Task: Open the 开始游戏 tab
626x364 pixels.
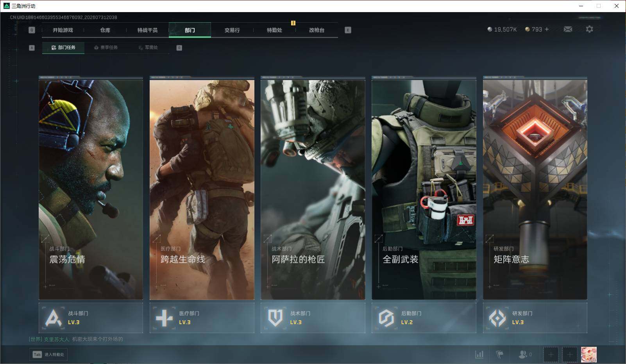Action: click(63, 30)
